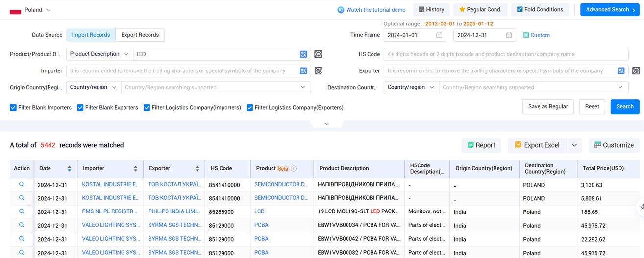
Task: Toggle Filter Logistics Company(Exporters) checkbox
Action: tap(250, 107)
